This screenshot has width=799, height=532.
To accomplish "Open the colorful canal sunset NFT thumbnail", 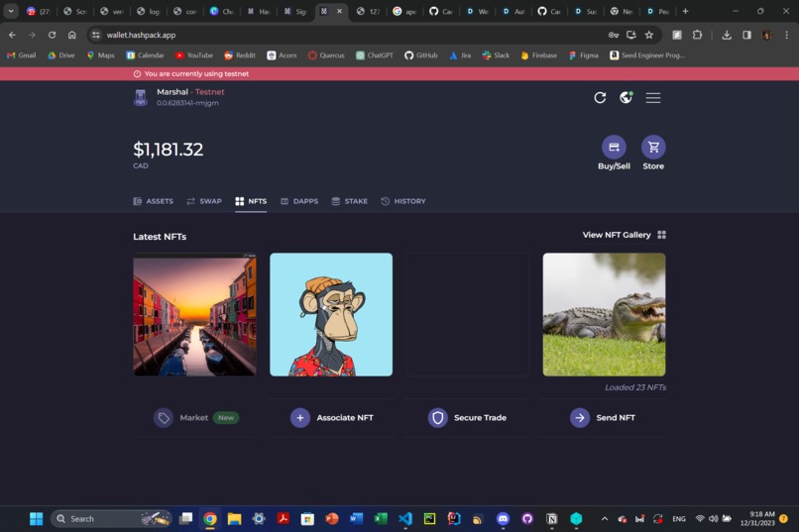I will 194,315.
